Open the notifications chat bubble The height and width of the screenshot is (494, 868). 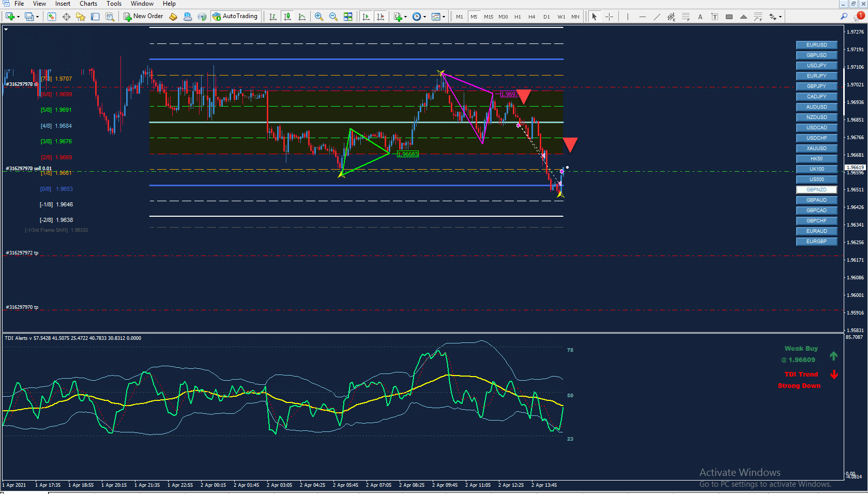(x=859, y=17)
